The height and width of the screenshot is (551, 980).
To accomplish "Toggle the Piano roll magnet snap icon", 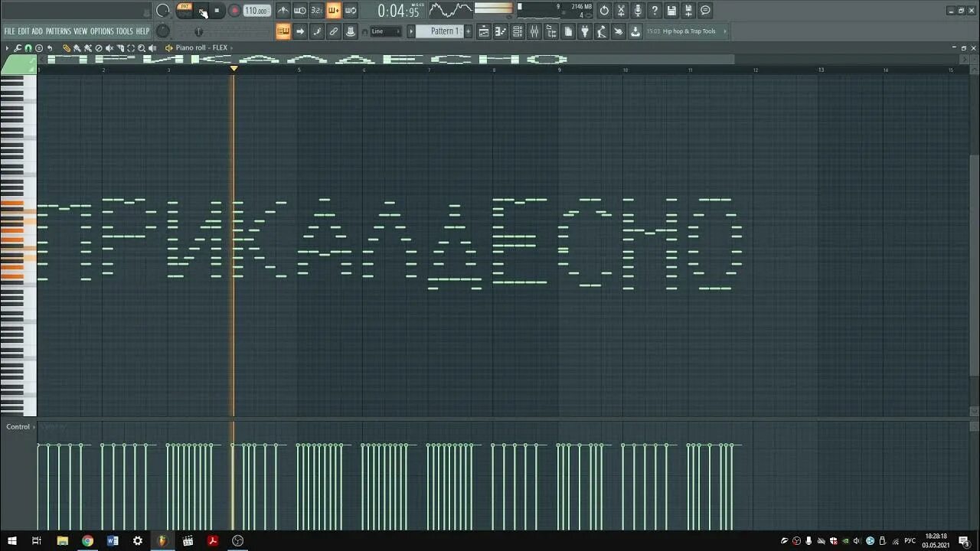I will (x=28, y=48).
